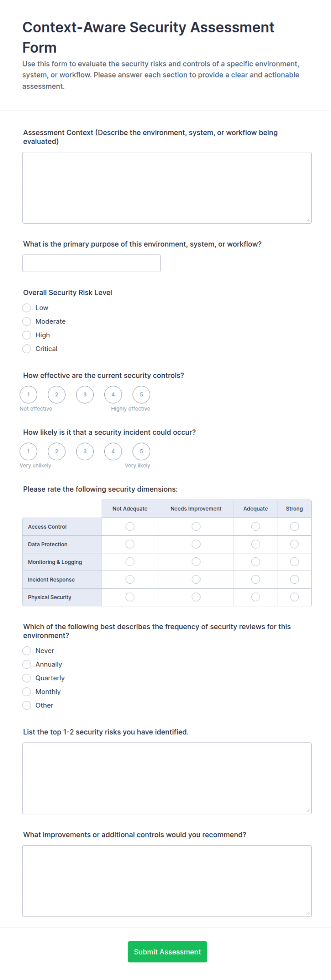This screenshot has width=331, height=980.
Task: Rate security controls effectiveness as 4
Action: pyautogui.click(x=113, y=395)
